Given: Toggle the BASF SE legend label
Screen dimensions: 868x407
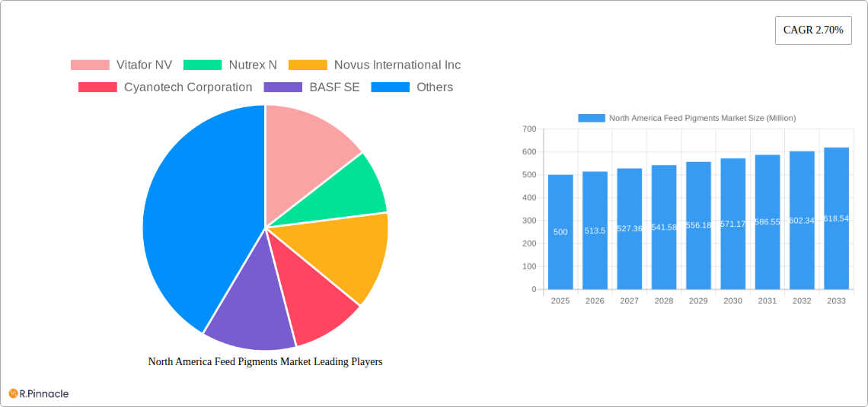Looking at the screenshot, I should click(x=334, y=87).
